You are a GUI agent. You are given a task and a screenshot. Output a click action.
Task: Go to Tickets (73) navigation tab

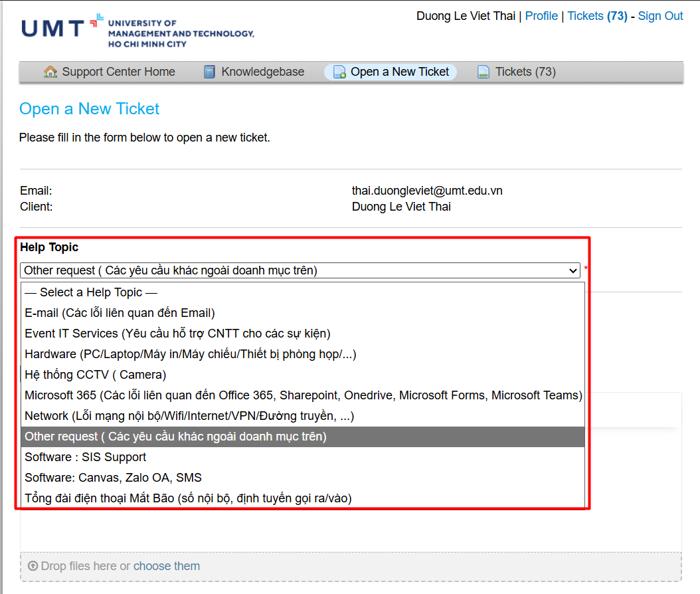tap(525, 72)
